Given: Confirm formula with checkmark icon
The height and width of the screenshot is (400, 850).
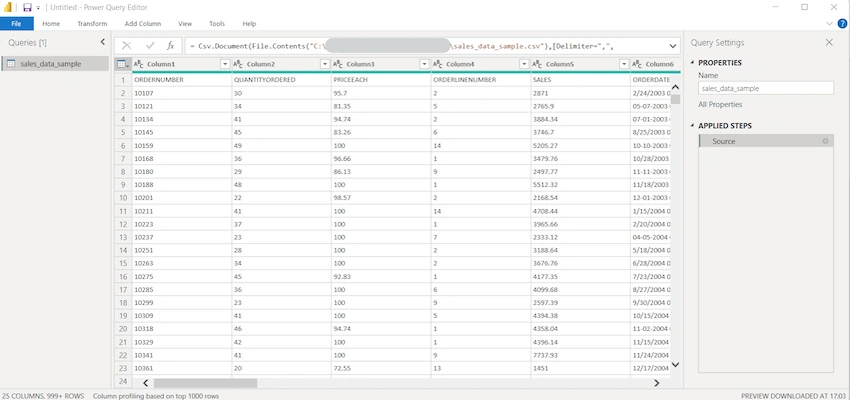Looking at the screenshot, I should pos(150,46).
